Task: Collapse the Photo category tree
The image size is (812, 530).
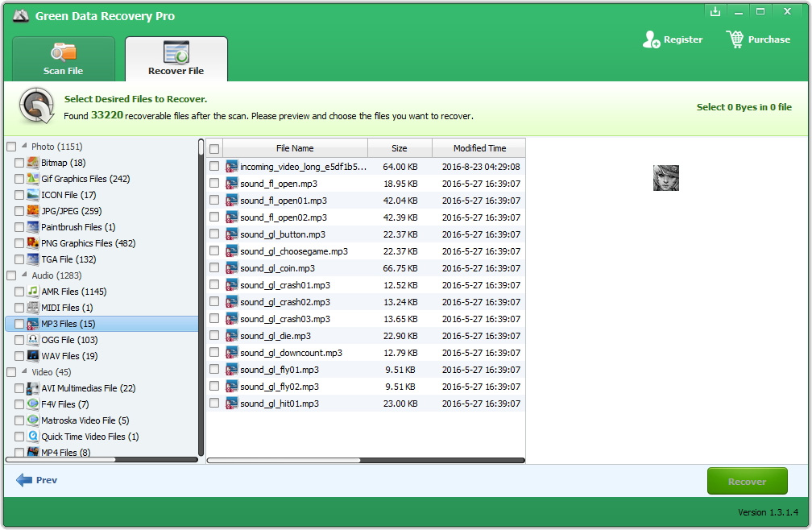Action: coord(24,147)
